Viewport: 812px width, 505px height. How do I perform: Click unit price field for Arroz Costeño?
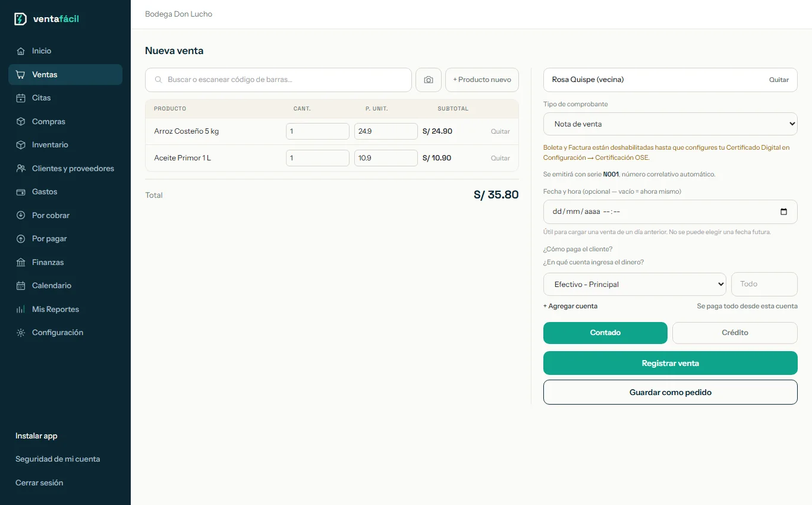(x=386, y=131)
